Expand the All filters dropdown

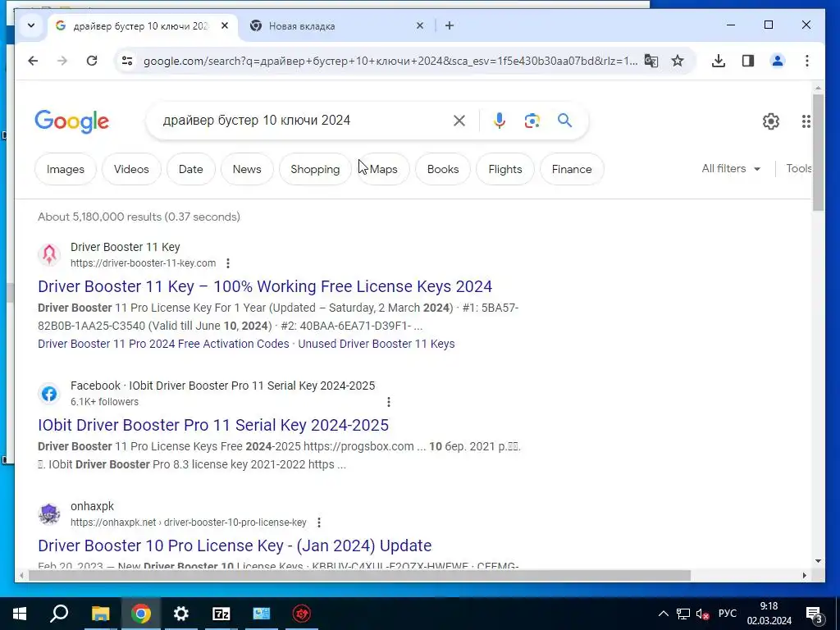point(731,168)
